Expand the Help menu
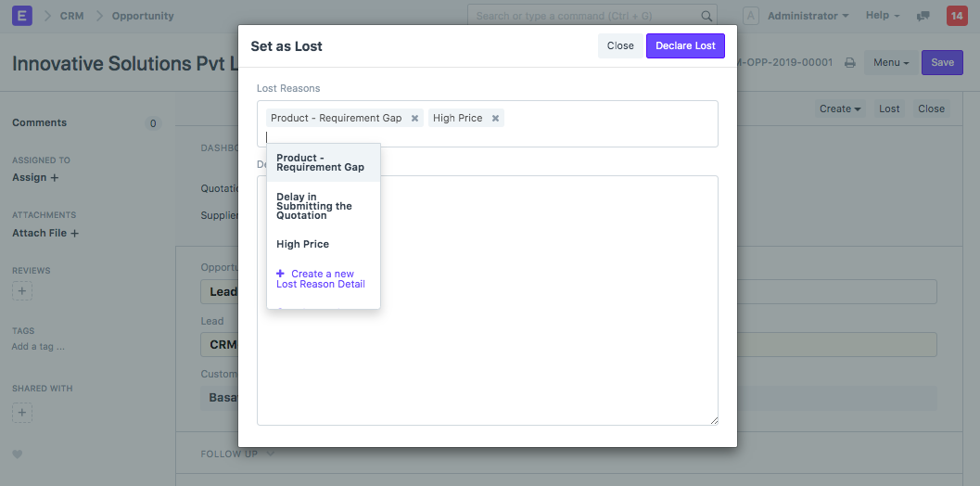980x486 pixels. [882, 16]
